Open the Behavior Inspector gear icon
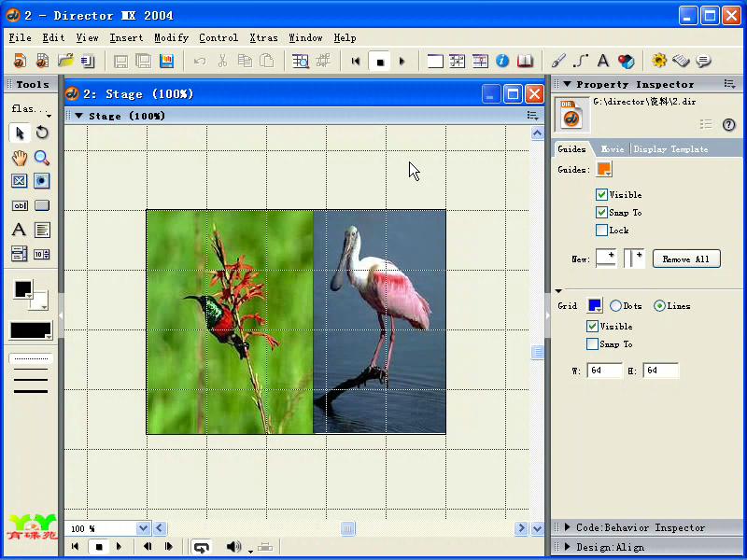747x560 pixels. (x=659, y=61)
